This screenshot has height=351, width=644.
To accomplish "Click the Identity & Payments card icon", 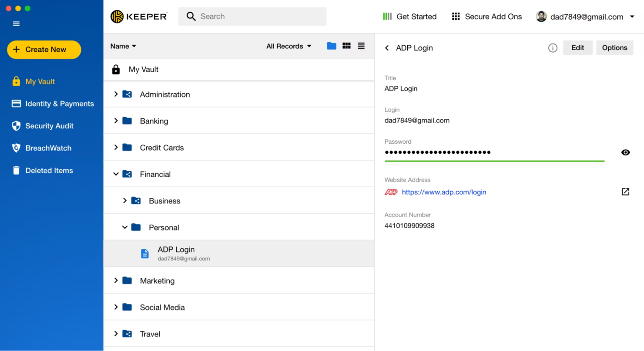I will pos(16,104).
